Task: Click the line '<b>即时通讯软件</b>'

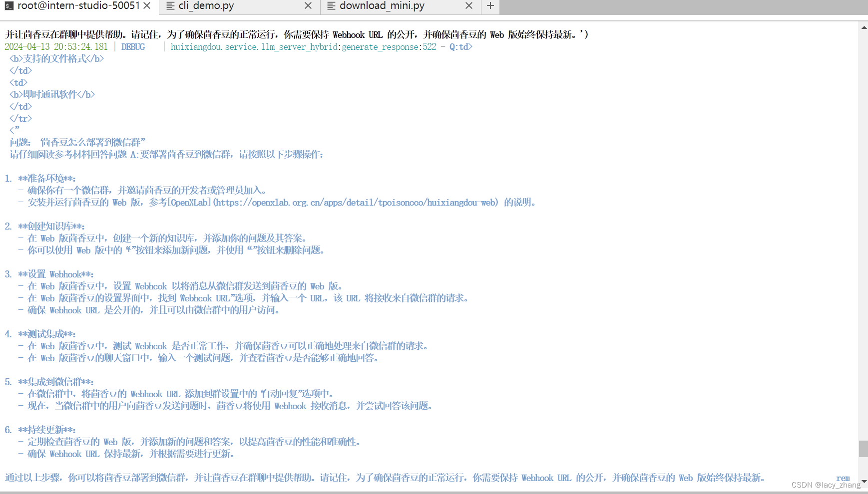Action: (x=52, y=95)
